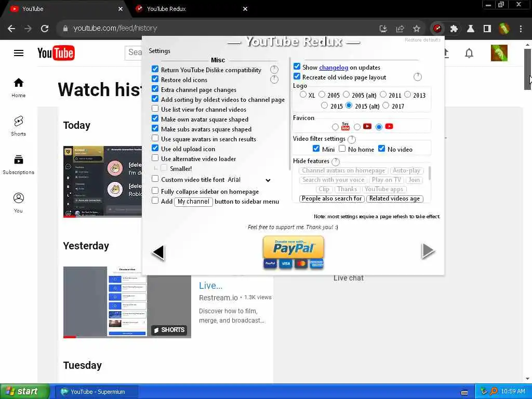Open YouTube notifications bell
Image resolution: width=532 pixels, height=399 pixels.
pos(469,53)
